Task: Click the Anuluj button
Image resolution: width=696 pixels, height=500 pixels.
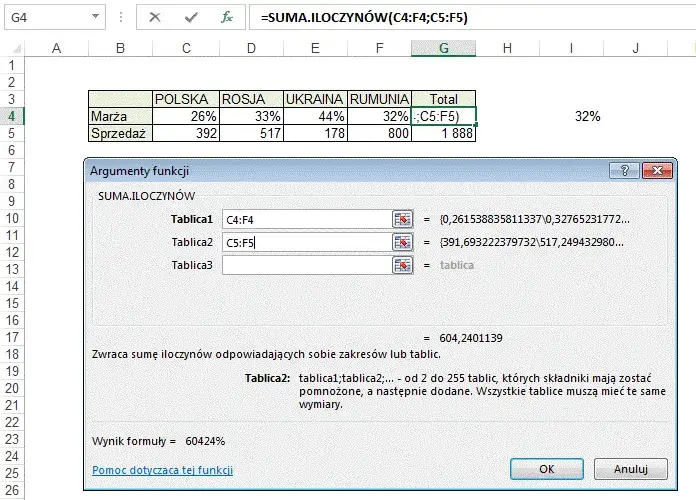Action: (x=631, y=469)
